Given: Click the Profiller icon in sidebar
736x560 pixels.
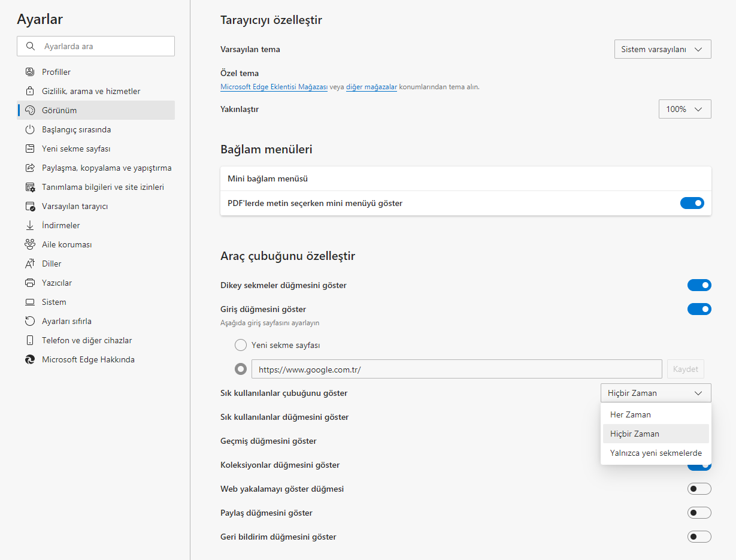Looking at the screenshot, I should [30, 72].
